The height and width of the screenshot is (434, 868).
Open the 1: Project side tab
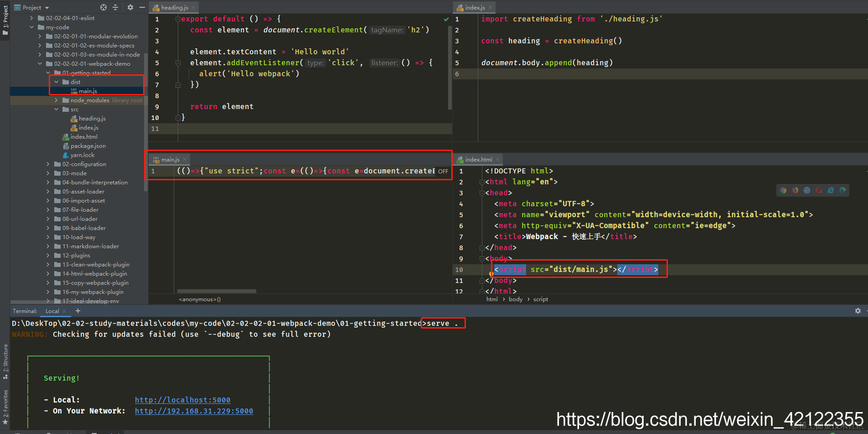coord(5,20)
